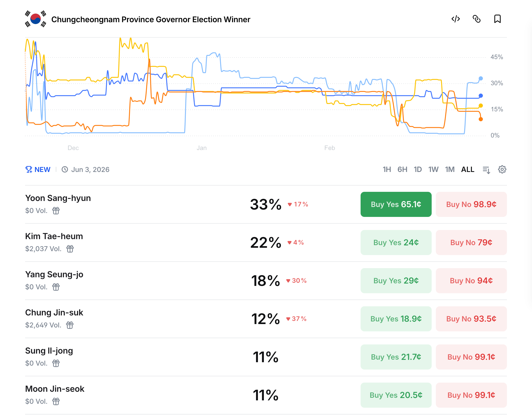
Task: Click gift icon under Yoon Sang-hyun
Action: click(56, 211)
